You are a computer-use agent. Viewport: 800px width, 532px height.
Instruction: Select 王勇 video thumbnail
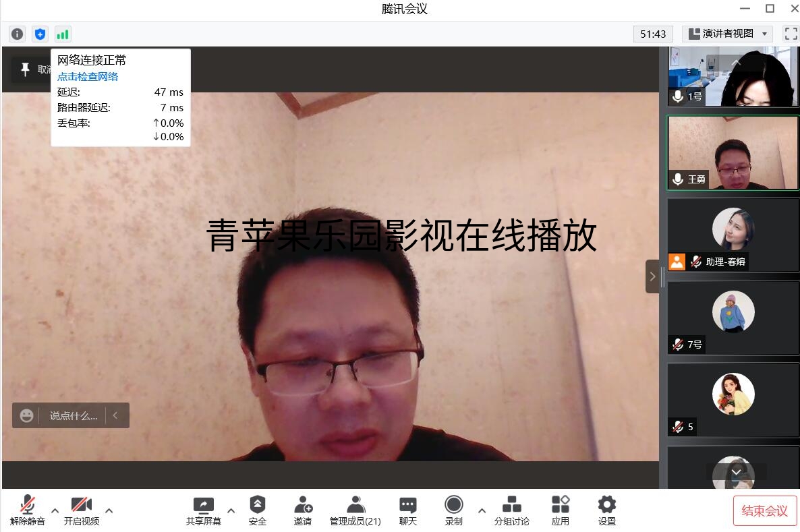(733, 152)
